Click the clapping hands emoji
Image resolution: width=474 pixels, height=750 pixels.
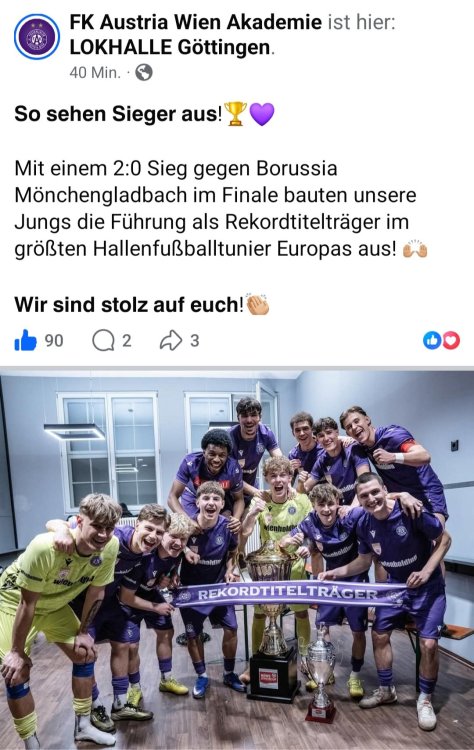click(x=257, y=304)
